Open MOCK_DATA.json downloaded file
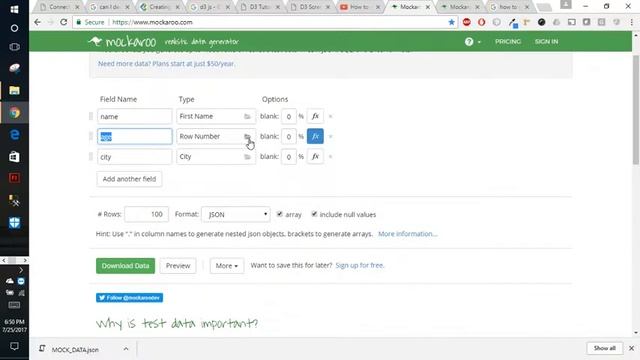The image size is (640, 360). tap(75, 349)
